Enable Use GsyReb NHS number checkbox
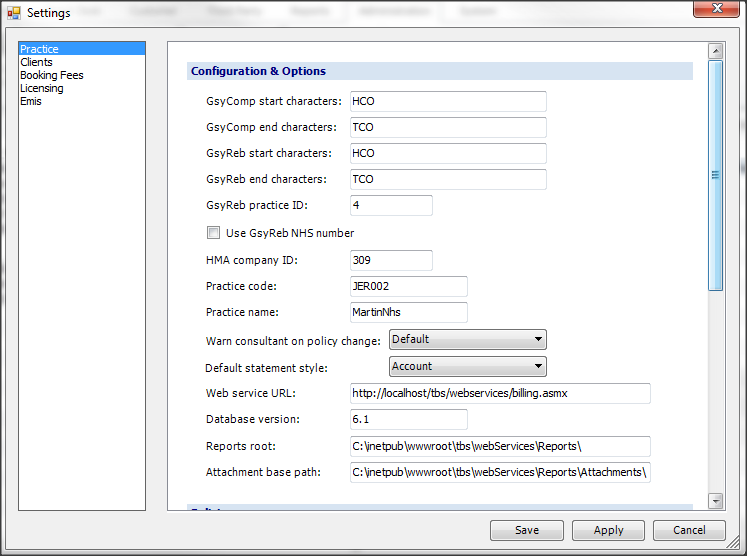 point(213,233)
